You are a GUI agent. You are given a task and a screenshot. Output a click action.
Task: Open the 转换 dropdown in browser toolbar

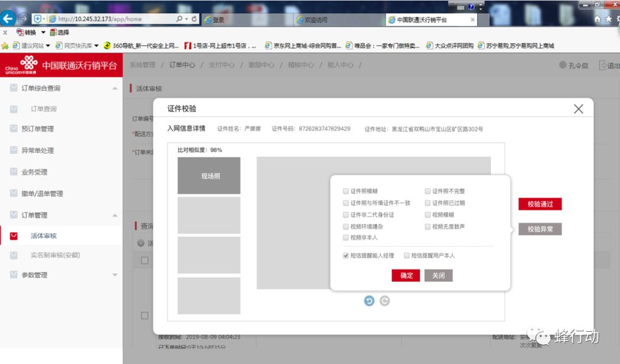click(x=34, y=32)
